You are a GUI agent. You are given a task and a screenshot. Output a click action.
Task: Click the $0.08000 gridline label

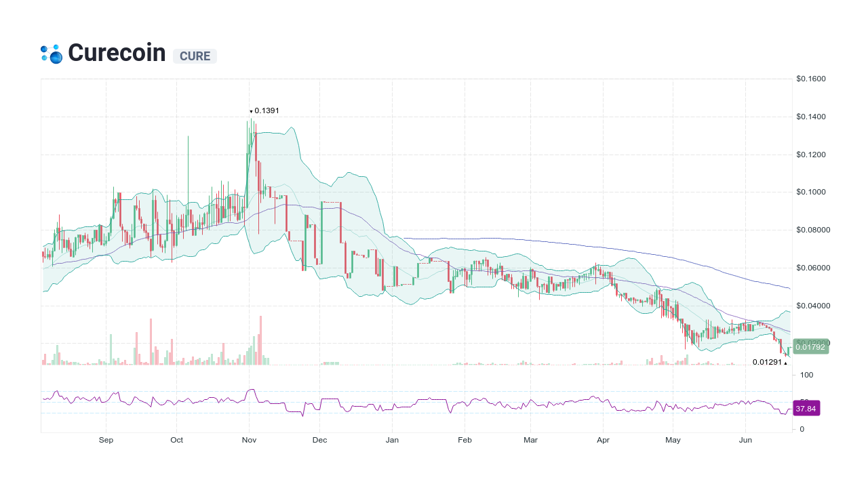[813, 230]
